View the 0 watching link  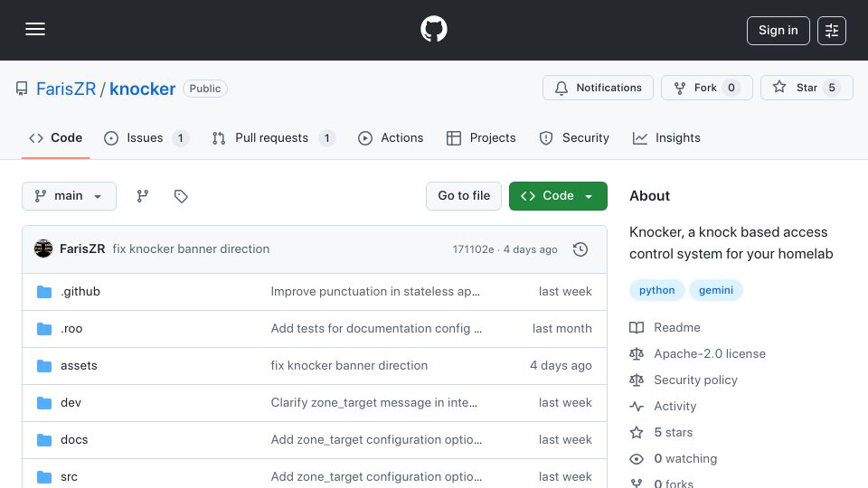tap(685, 459)
